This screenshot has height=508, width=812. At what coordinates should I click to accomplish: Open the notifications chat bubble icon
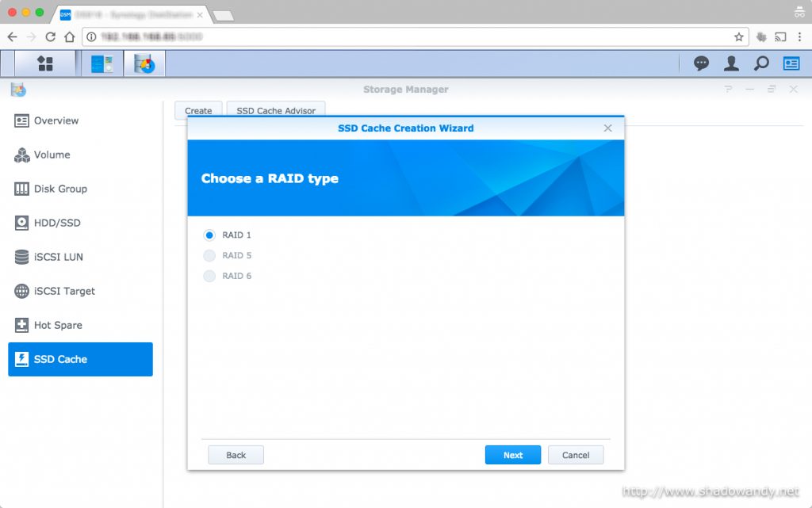(701, 63)
